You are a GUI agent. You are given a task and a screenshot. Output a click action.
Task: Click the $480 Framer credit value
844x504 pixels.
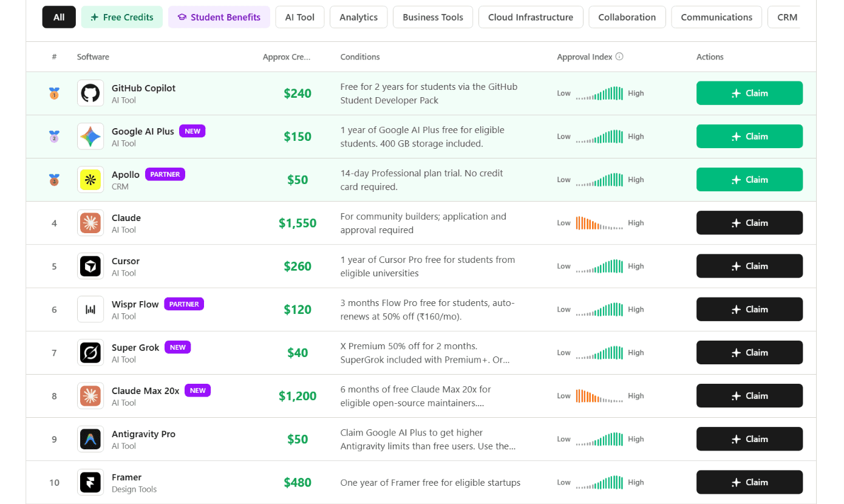298,483
